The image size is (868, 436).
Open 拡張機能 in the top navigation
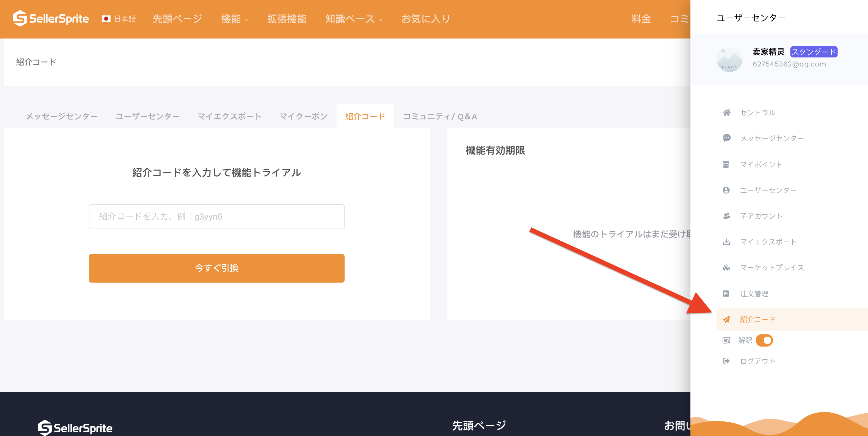coord(287,19)
